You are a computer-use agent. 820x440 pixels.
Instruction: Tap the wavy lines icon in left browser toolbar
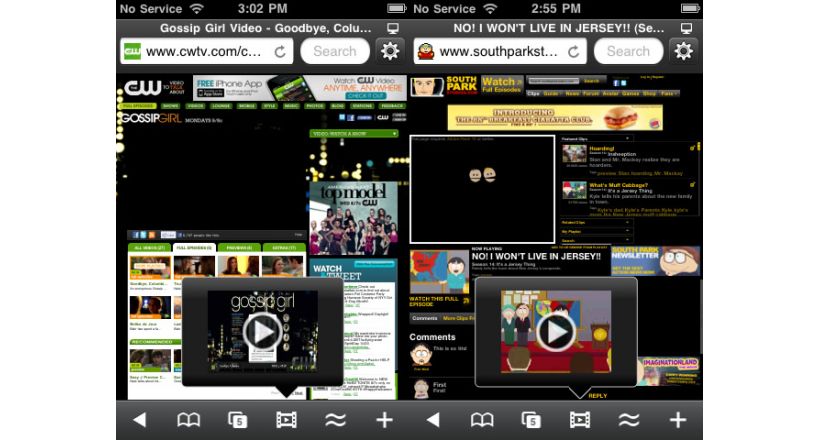[335, 420]
